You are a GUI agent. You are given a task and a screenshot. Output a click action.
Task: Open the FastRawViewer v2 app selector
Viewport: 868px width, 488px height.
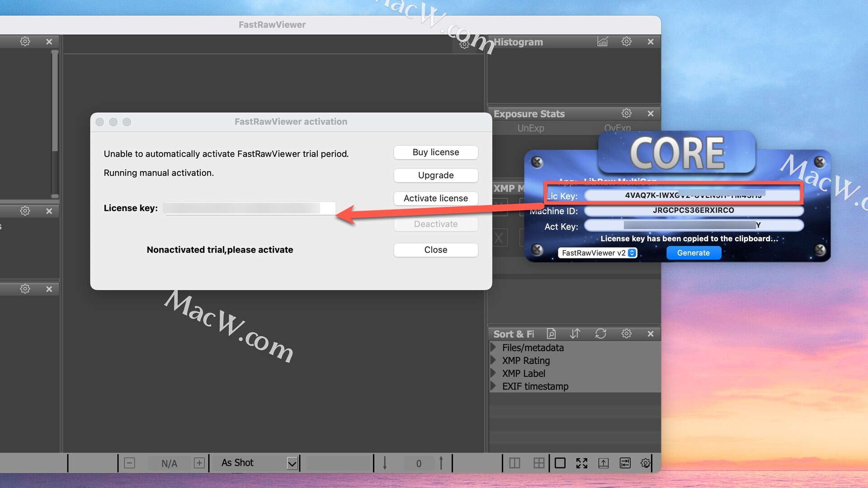pyautogui.click(x=597, y=253)
